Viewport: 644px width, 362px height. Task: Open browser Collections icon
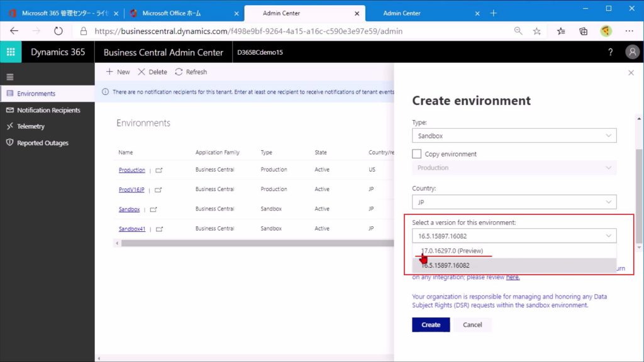583,31
